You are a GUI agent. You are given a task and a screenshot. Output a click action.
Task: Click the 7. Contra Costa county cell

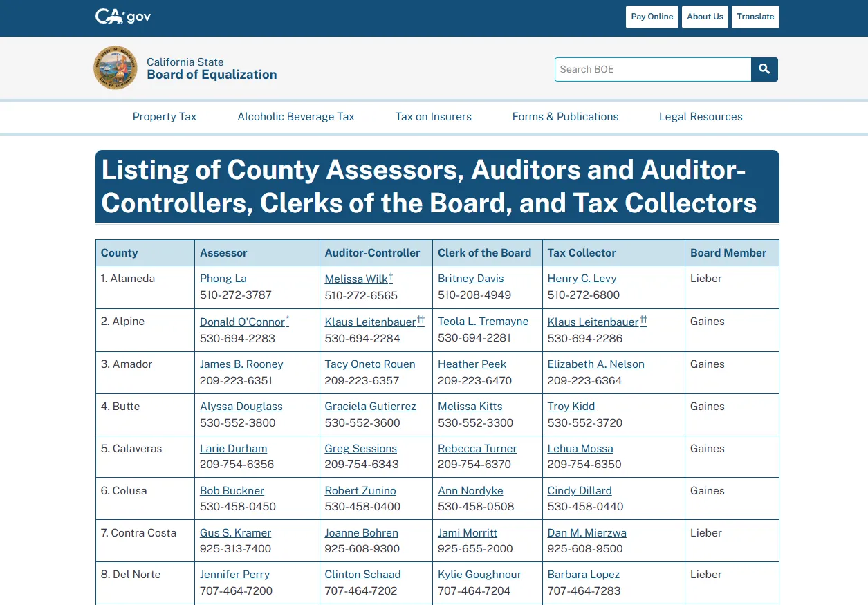point(145,541)
